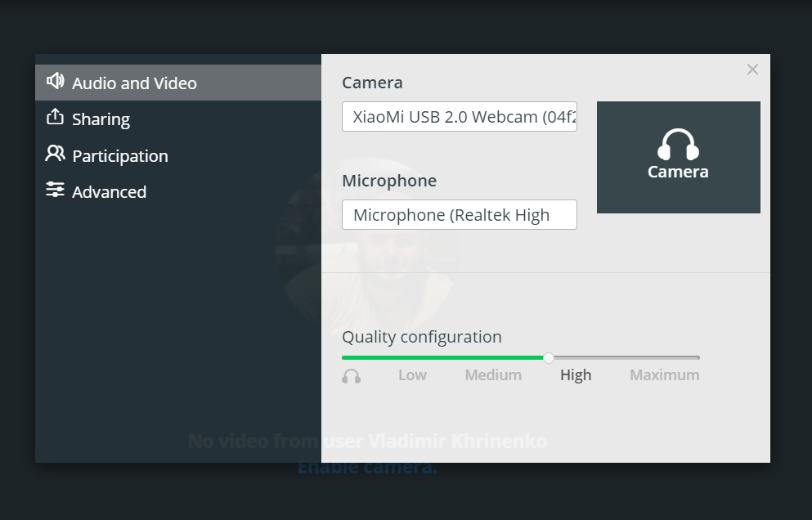The width and height of the screenshot is (812, 520).
Task: Set quality to Low
Action: pos(412,375)
